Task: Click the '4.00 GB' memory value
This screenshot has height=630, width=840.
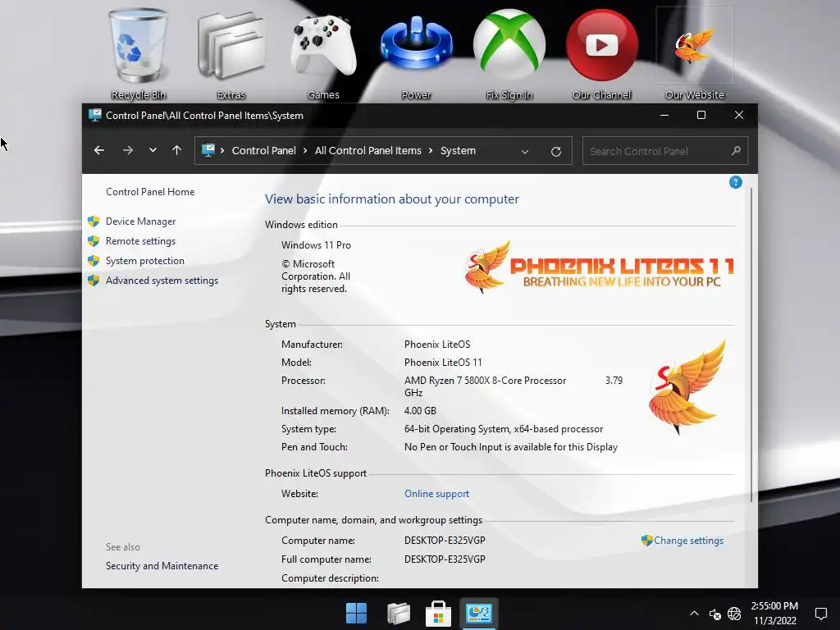Action: pyautogui.click(x=420, y=411)
